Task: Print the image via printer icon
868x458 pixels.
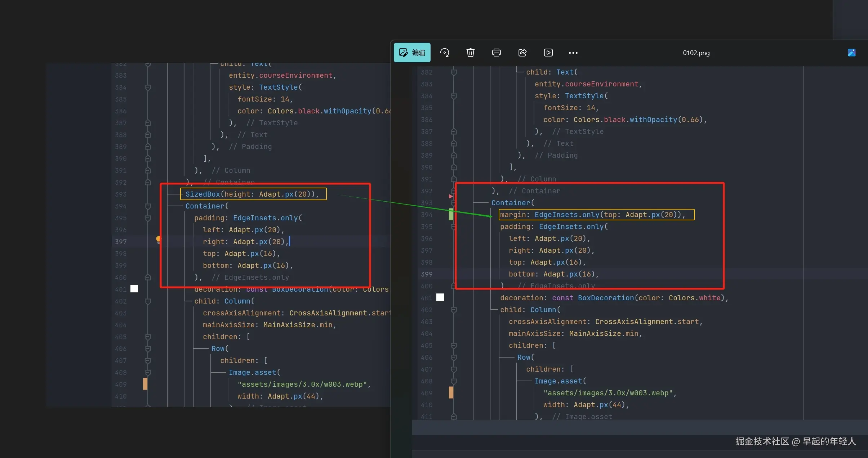Action: tap(496, 53)
